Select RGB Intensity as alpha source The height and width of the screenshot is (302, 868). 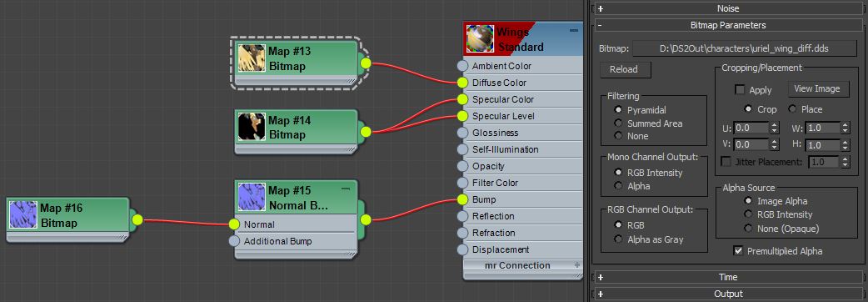(748, 214)
